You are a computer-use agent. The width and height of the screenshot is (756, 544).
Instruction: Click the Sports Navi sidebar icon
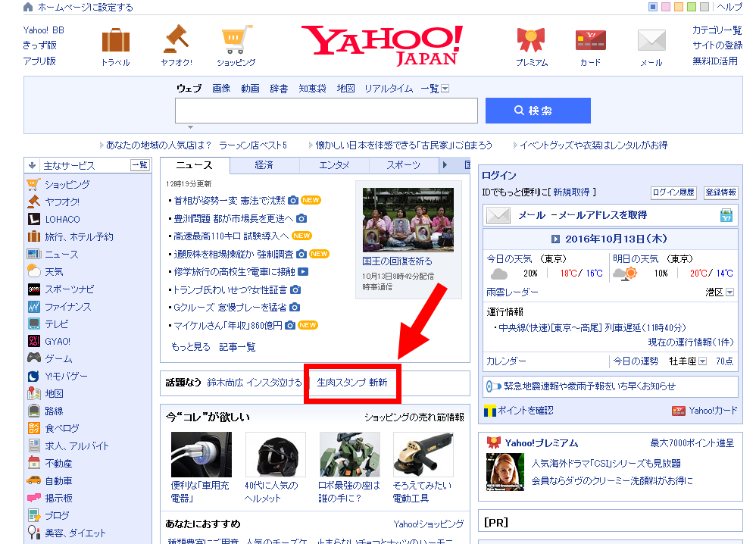(x=34, y=289)
